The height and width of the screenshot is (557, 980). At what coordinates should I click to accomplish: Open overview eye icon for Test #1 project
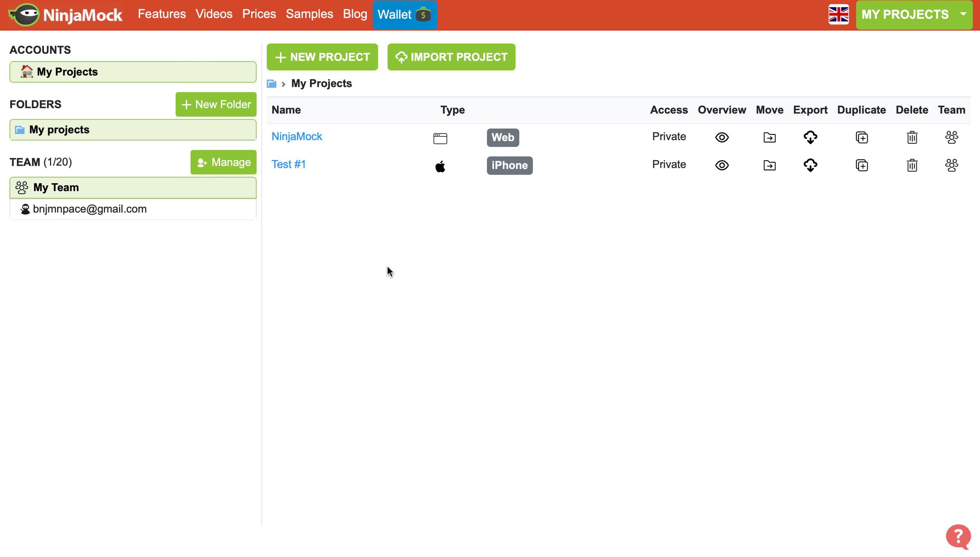click(722, 165)
